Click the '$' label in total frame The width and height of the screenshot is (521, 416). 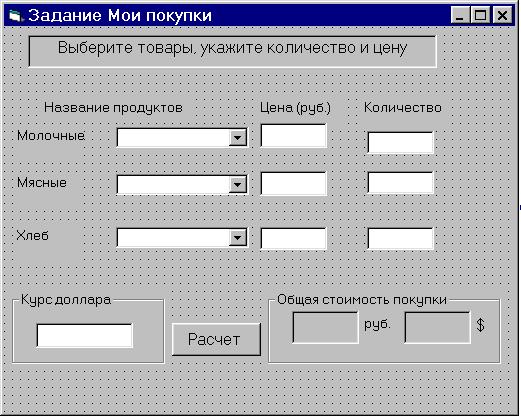click(x=480, y=325)
